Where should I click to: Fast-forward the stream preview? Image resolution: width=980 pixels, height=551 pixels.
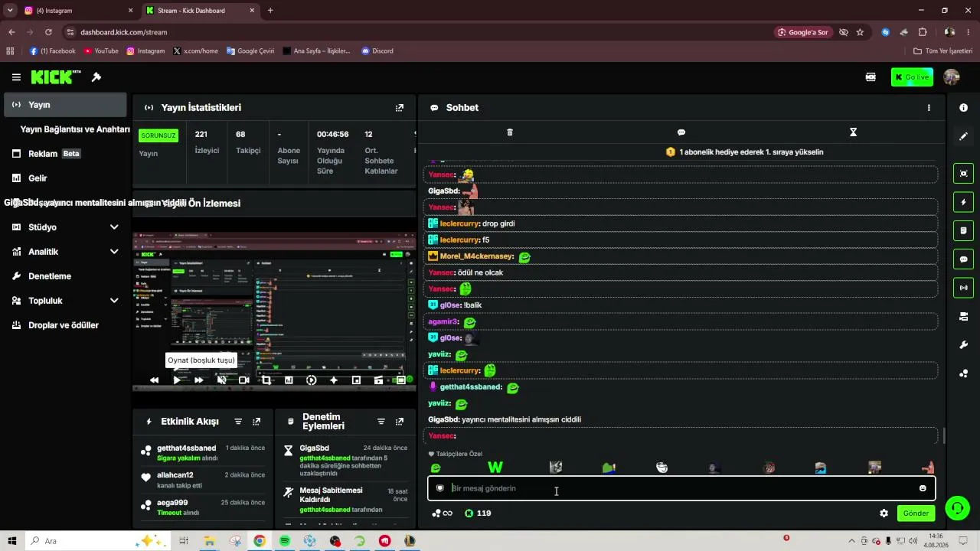tap(199, 380)
